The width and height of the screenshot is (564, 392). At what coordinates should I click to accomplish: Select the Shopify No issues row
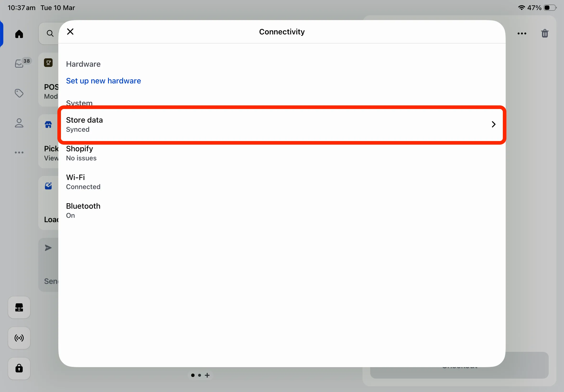pos(282,153)
